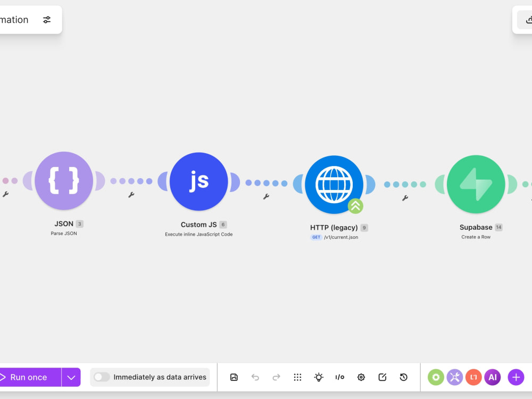
Task: Click the Custom JS module number badge 6
Action: coord(223,225)
